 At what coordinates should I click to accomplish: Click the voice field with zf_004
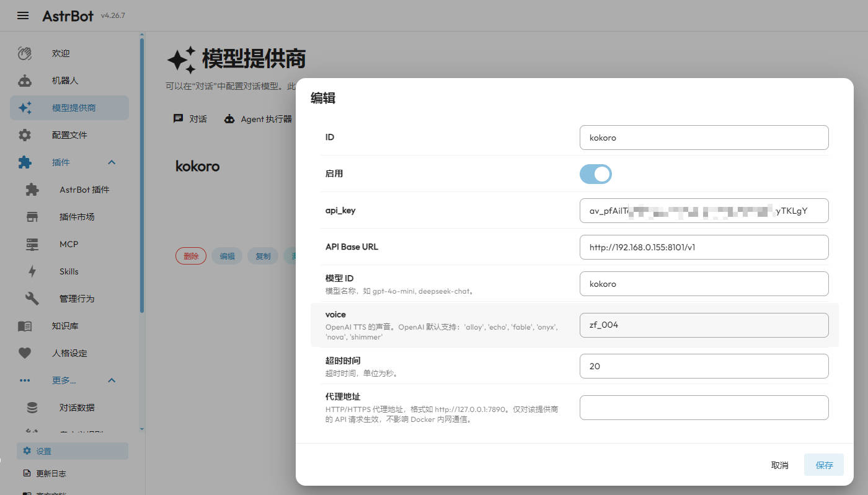pyautogui.click(x=704, y=325)
